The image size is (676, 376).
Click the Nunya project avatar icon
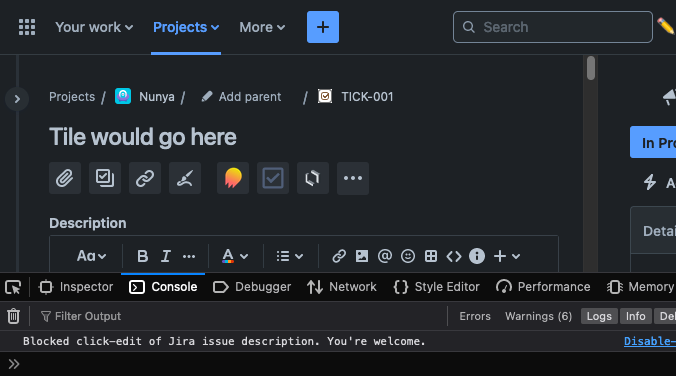(123, 96)
